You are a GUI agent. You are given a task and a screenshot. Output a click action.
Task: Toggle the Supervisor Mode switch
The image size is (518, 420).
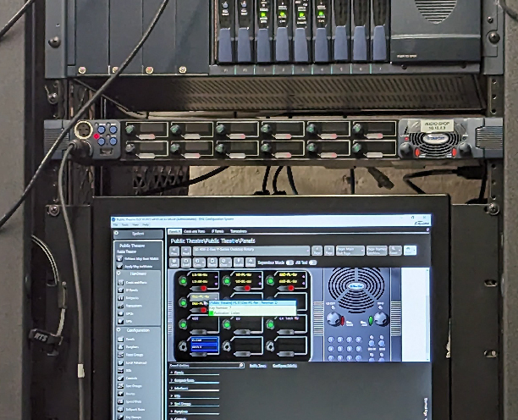click(289, 262)
